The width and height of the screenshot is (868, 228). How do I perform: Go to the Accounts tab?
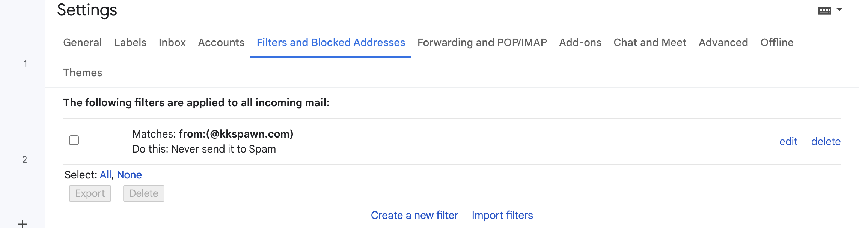[x=221, y=42]
